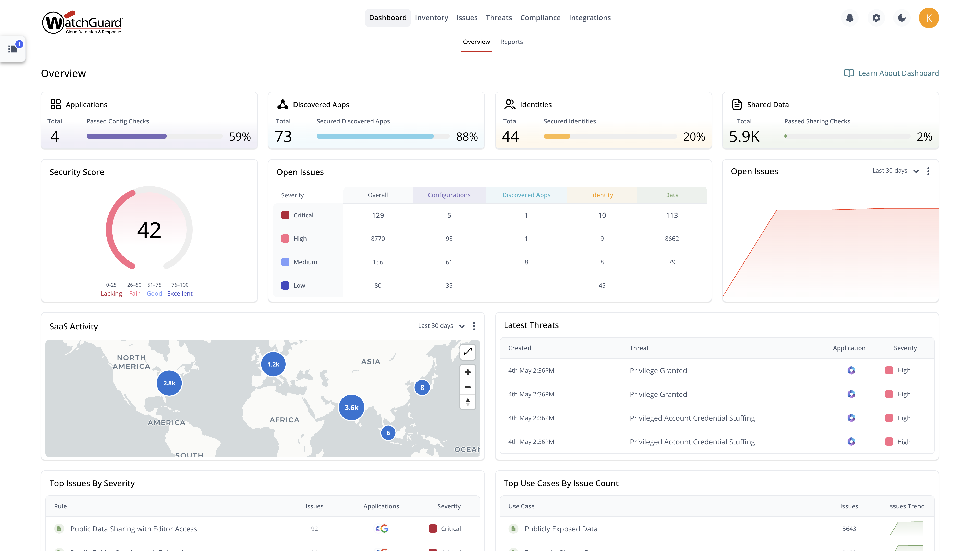Click the Discovered Apps icon
Image resolution: width=980 pixels, height=551 pixels.
tap(283, 104)
